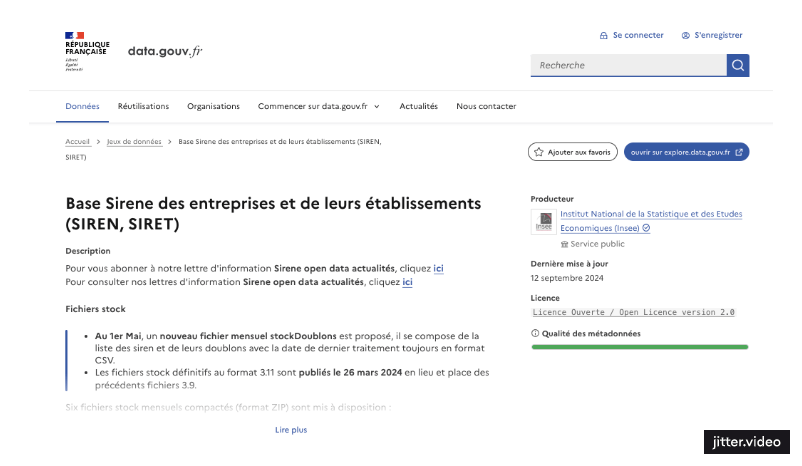
Task: Open the Institut National de la Statistique link
Action: [651, 221]
